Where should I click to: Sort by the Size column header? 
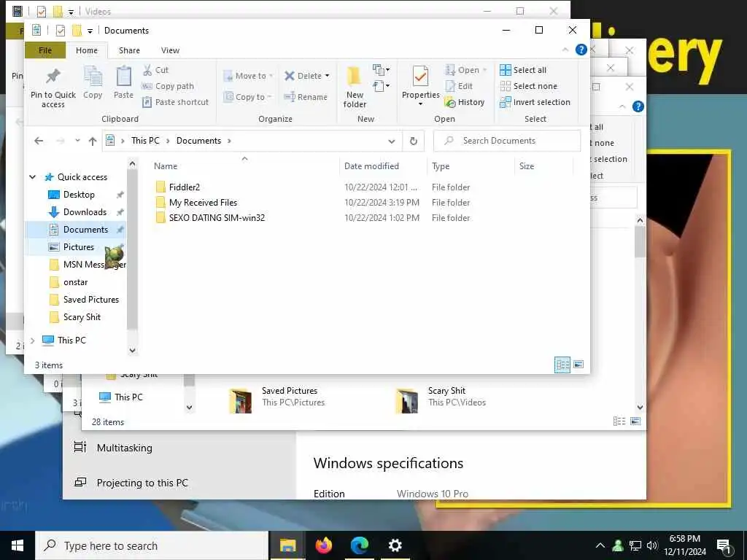tap(527, 166)
